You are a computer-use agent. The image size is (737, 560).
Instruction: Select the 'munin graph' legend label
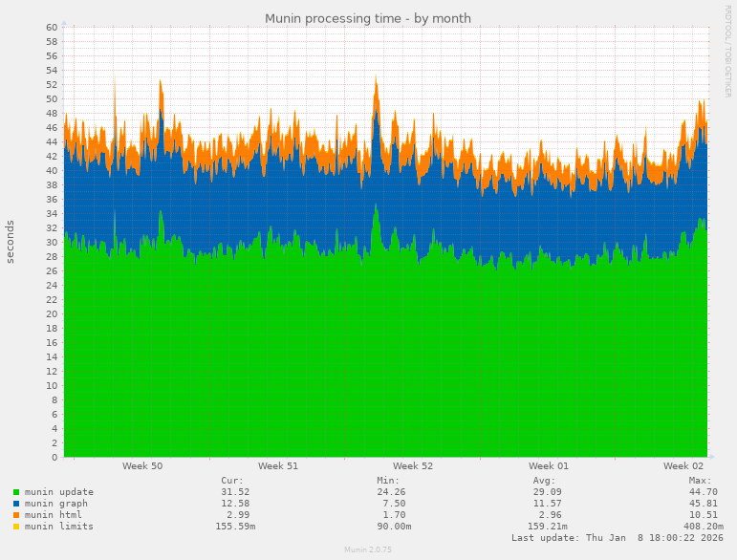56,504
